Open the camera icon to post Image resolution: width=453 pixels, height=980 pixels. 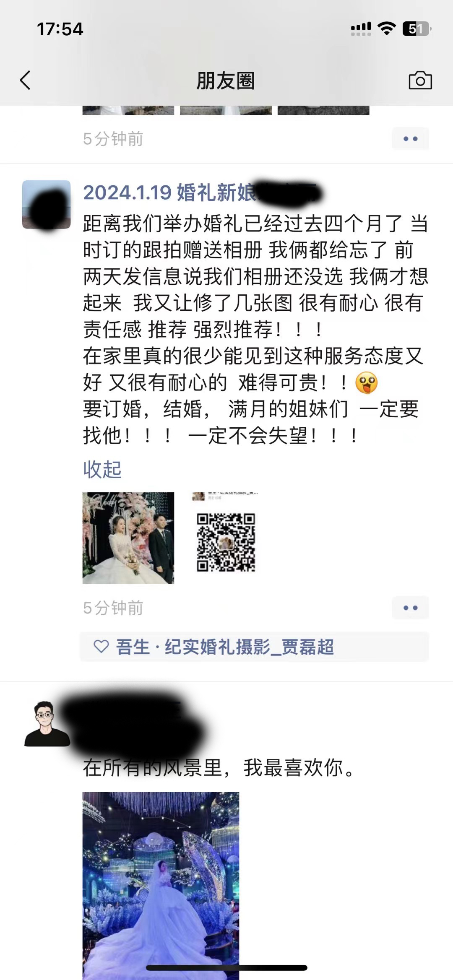point(420,80)
